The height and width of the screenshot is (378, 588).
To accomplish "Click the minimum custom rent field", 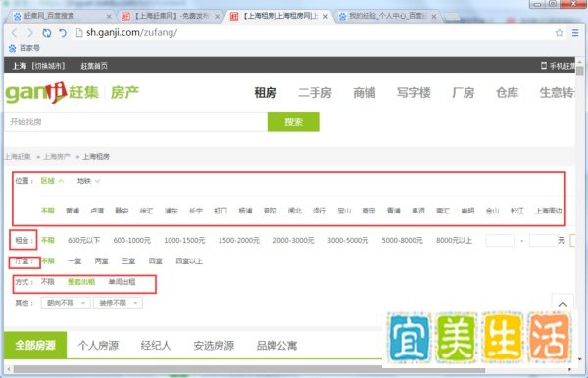I will click(x=500, y=240).
